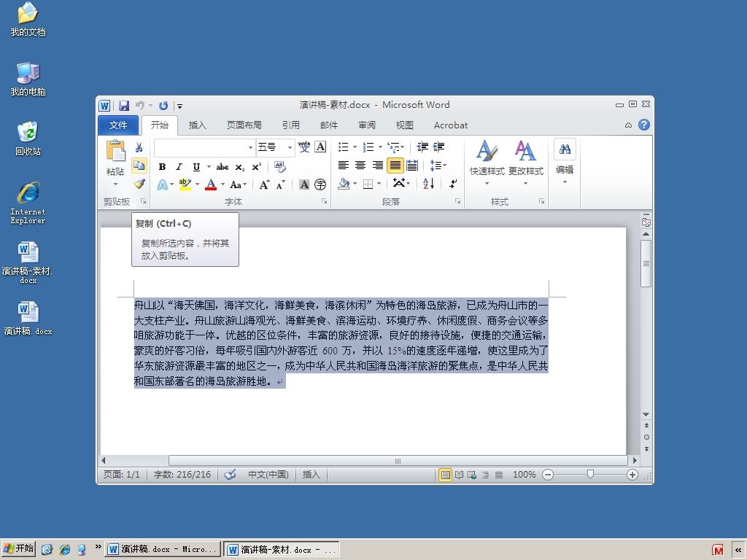Shrink font size with A down icon
Image resolution: width=747 pixels, height=560 pixels.
pyautogui.click(x=281, y=184)
